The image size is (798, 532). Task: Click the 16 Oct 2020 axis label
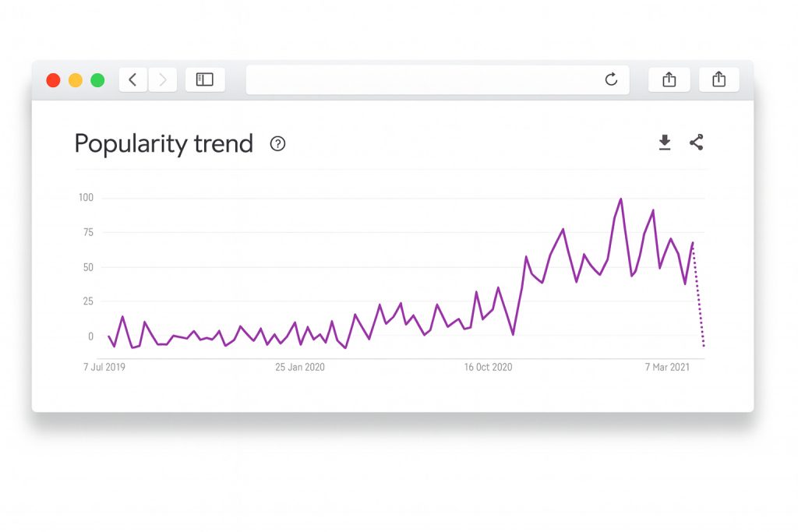click(x=489, y=368)
